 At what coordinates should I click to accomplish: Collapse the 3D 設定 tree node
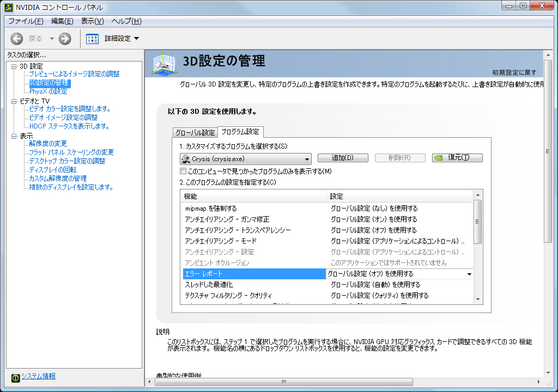point(14,66)
